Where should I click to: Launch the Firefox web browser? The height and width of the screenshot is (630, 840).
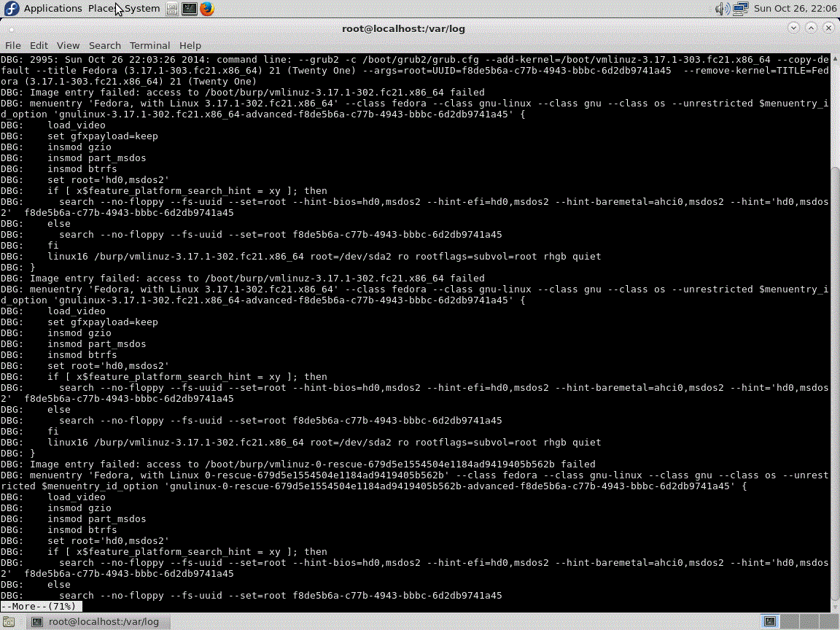207,9
